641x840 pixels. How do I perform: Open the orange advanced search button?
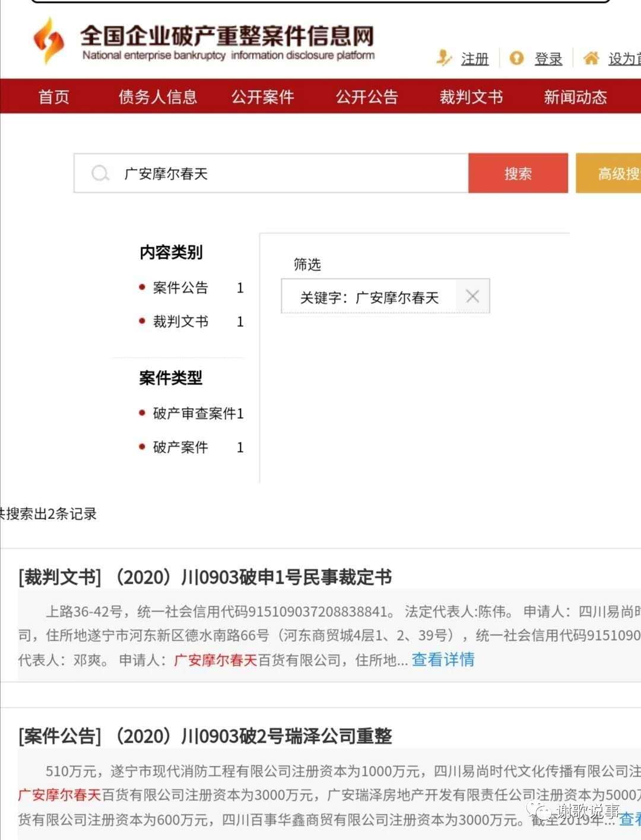609,173
